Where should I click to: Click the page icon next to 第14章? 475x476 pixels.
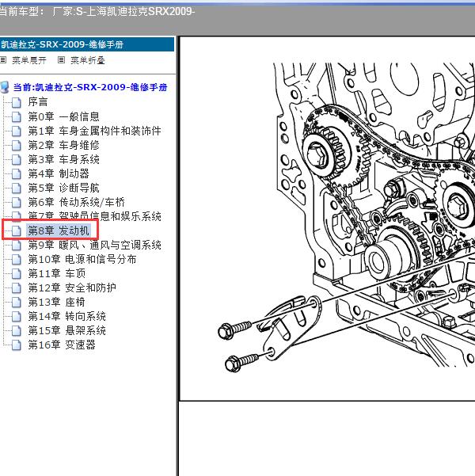[17, 317]
